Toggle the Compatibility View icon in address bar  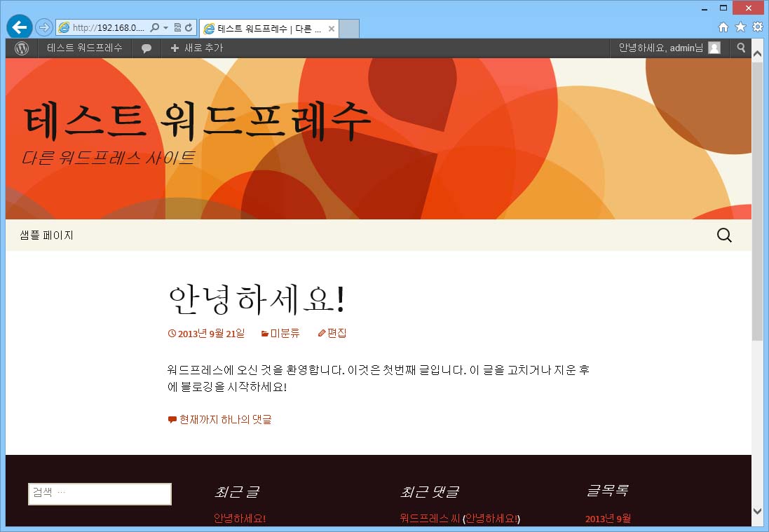pos(177,27)
